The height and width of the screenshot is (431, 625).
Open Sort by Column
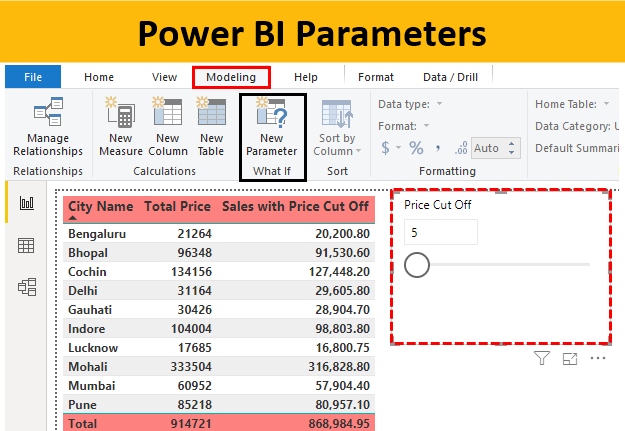pyautogui.click(x=337, y=127)
